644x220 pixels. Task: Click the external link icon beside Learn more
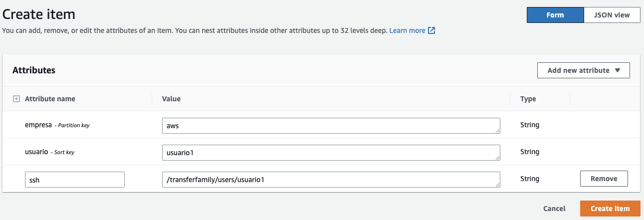pyautogui.click(x=432, y=30)
